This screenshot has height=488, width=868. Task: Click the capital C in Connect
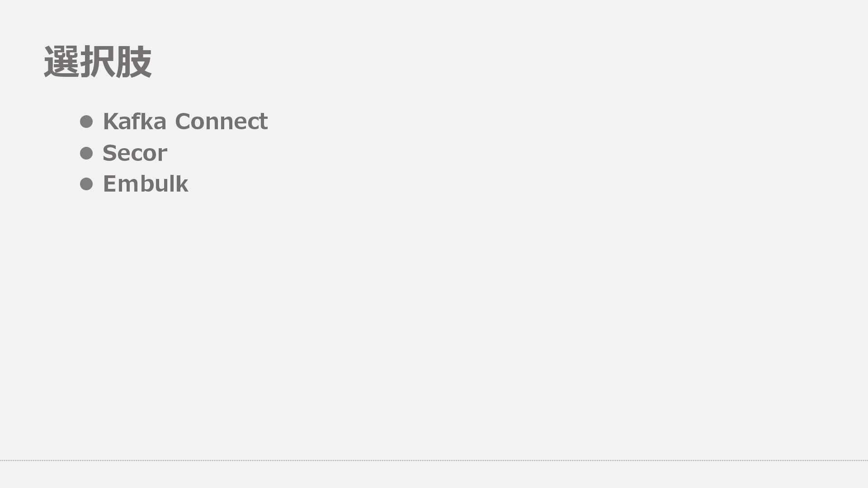point(183,122)
